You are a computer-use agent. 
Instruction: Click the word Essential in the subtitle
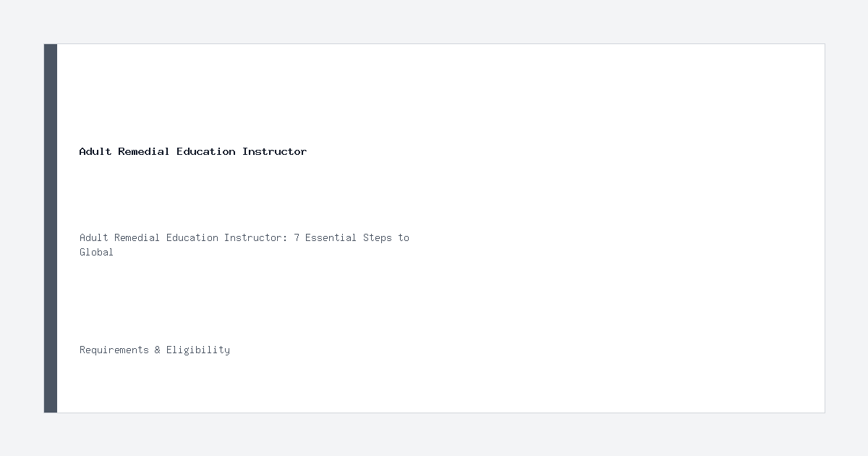[331, 237]
